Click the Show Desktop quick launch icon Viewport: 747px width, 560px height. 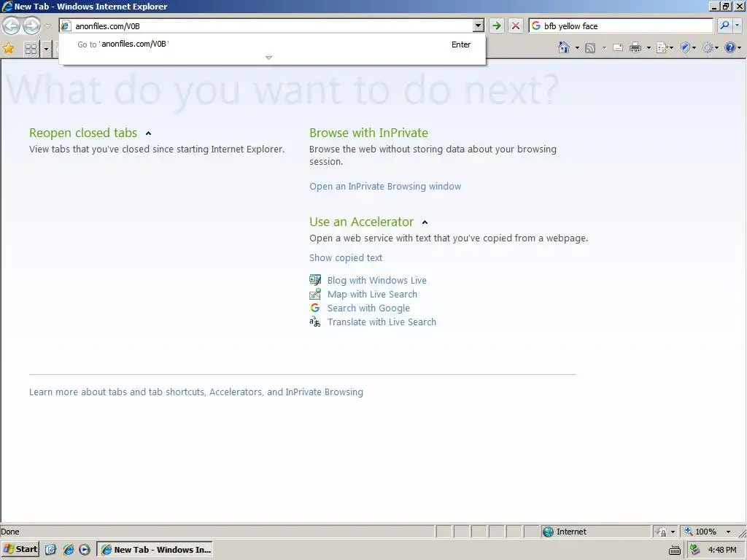50,550
